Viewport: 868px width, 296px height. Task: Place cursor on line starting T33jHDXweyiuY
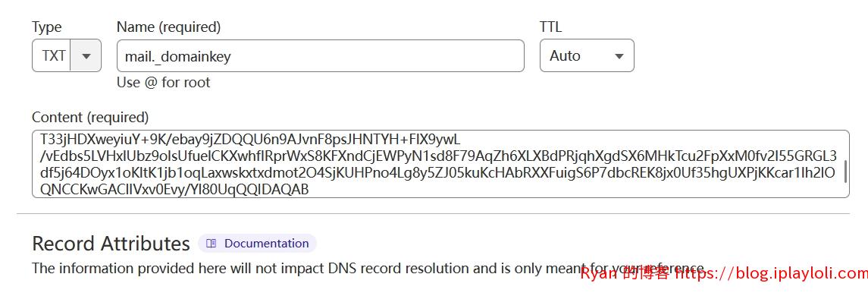[x=250, y=139]
